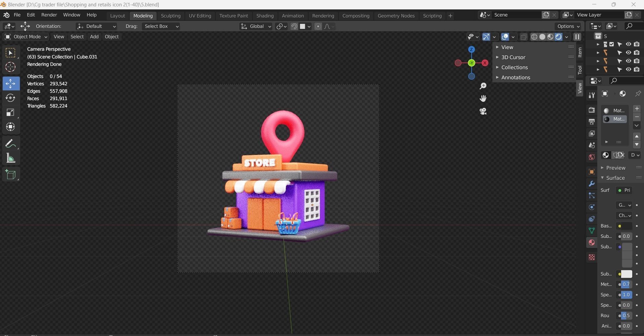Select the Annotate pencil tool
644x336 pixels.
coord(10,144)
